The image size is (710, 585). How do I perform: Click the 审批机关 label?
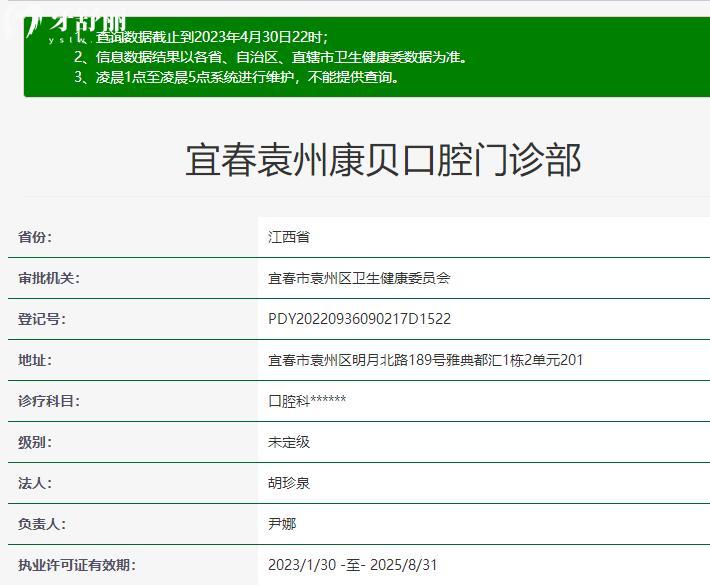[49, 278]
